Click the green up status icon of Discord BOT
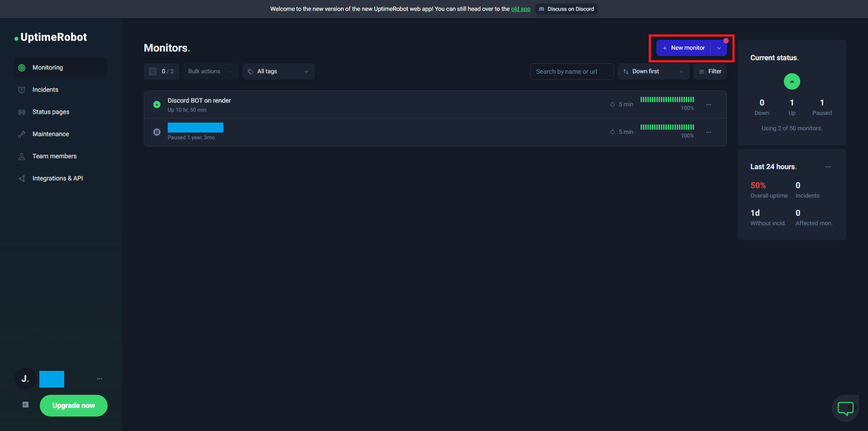 click(157, 104)
